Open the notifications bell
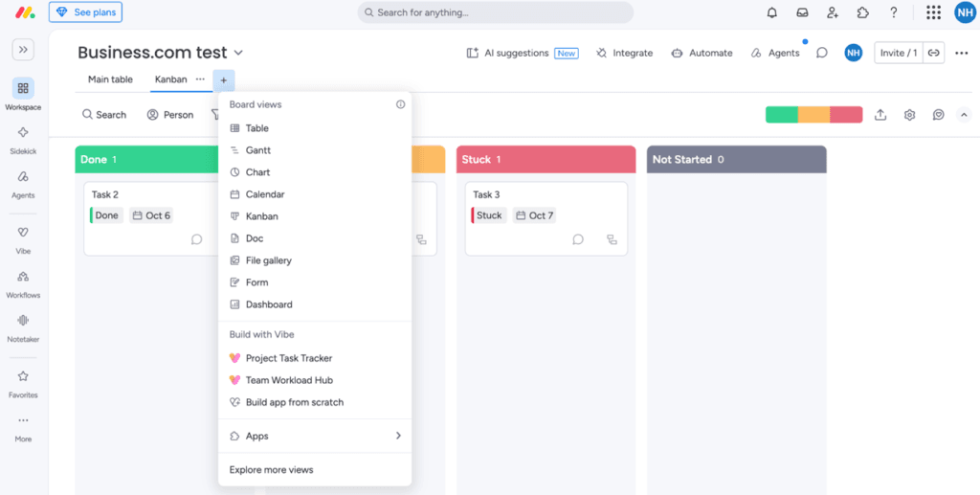Screen dimensions: 980x495 [772, 12]
